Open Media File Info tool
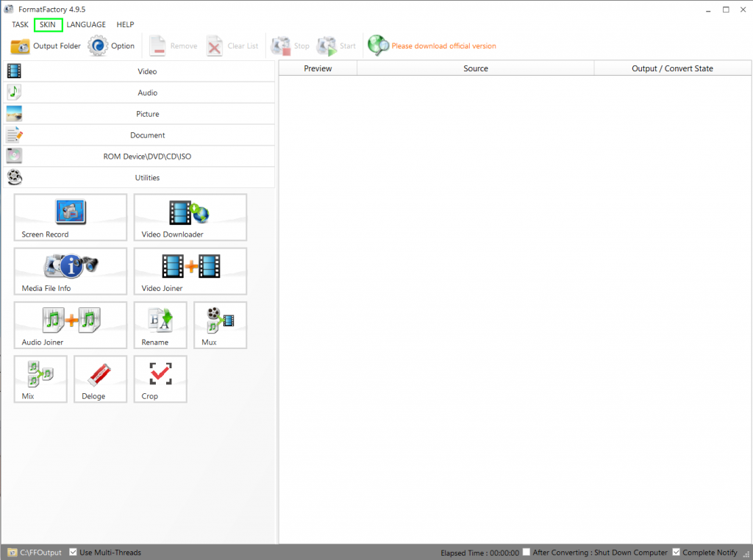The height and width of the screenshot is (560, 753). pyautogui.click(x=70, y=271)
